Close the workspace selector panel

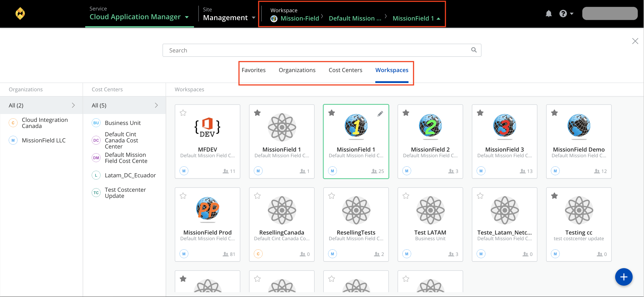[x=635, y=41]
